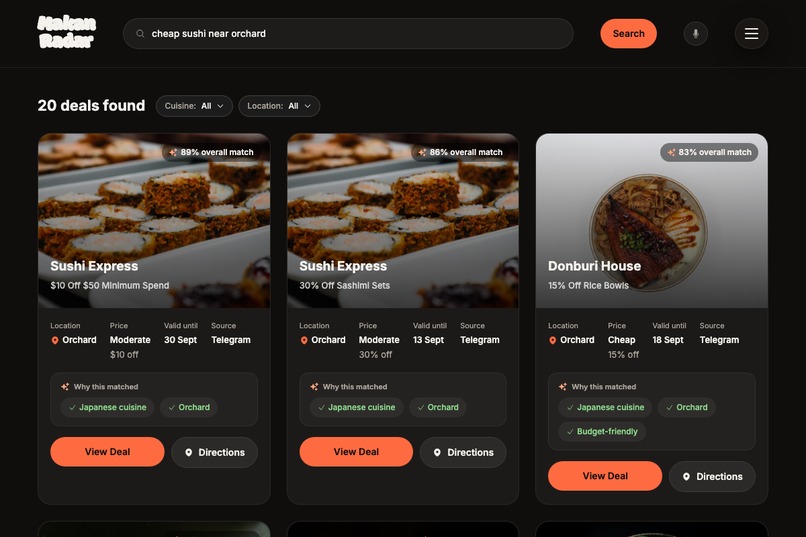This screenshot has width=806, height=537.
Task: Click sparkle icon in $10 Off card's Why this matched
Action: [65, 386]
